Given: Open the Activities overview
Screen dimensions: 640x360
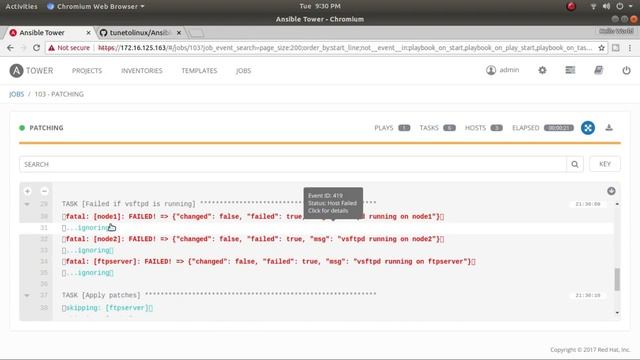Looking at the screenshot, I should 21,6.
